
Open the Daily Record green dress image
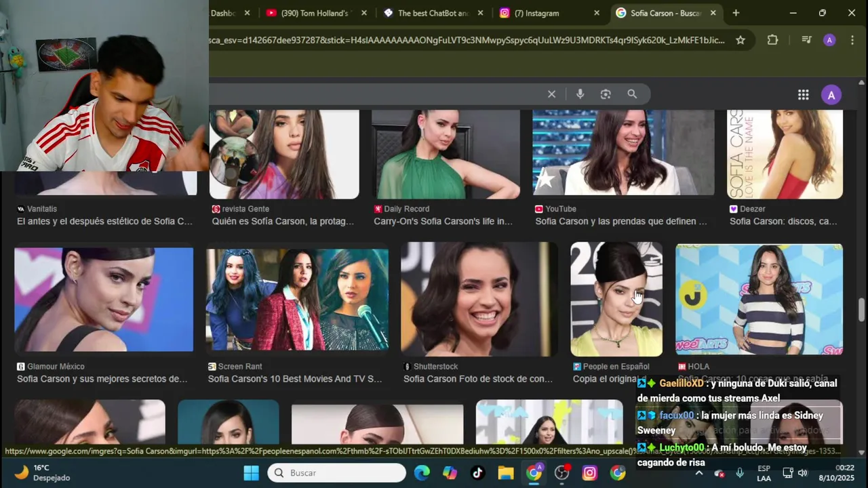tap(446, 154)
